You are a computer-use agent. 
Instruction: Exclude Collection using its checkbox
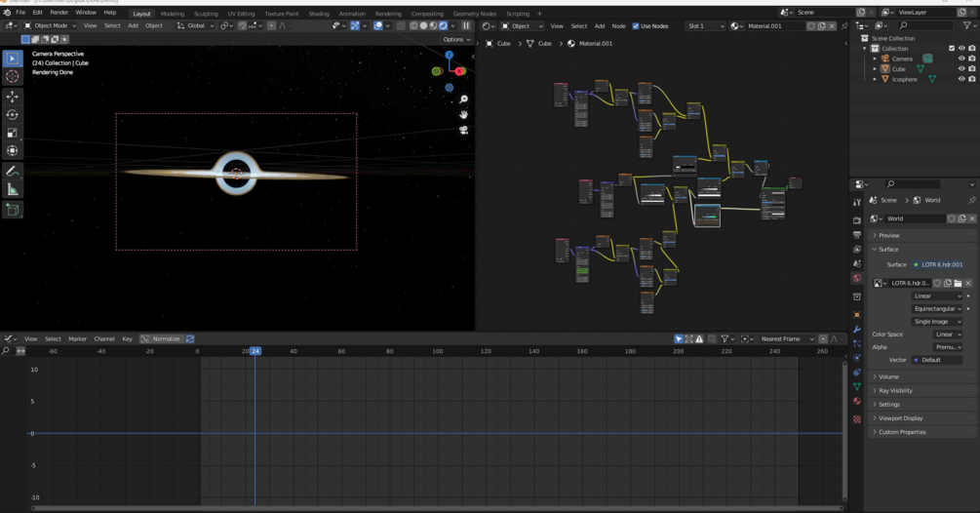click(x=952, y=48)
